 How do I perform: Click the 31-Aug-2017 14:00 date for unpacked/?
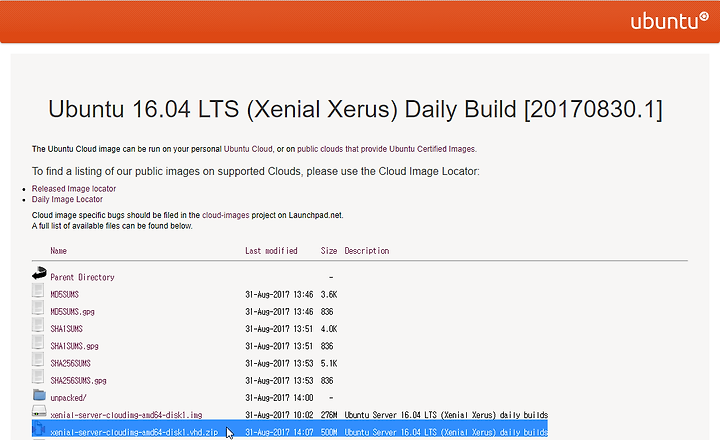tap(279, 398)
